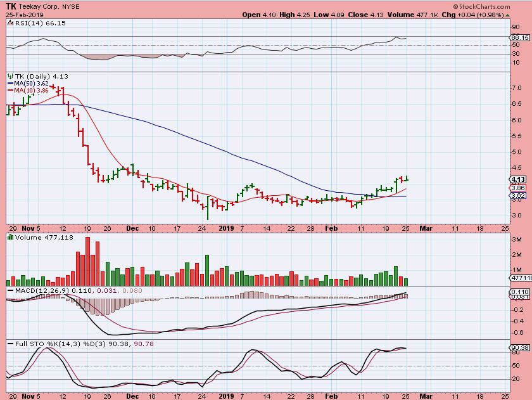Viewport: 532px width, 400px height.
Task: Click the tallest red volume bar in November
Action: (x=87, y=261)
